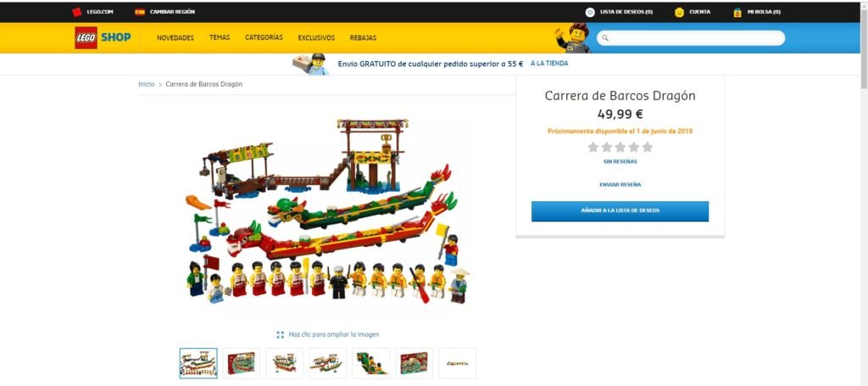Click the Spanish flag region icon

pyautogui.click(x=140, y=12)
